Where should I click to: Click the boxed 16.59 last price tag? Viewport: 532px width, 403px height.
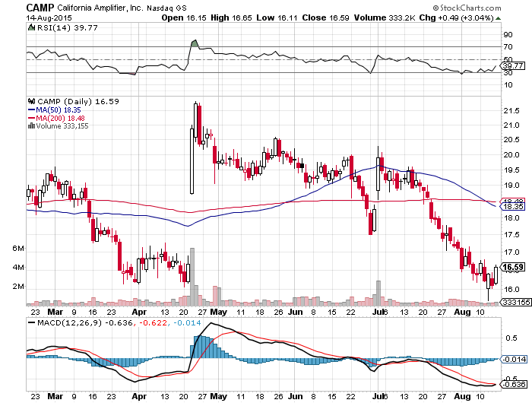coord(513,267)
